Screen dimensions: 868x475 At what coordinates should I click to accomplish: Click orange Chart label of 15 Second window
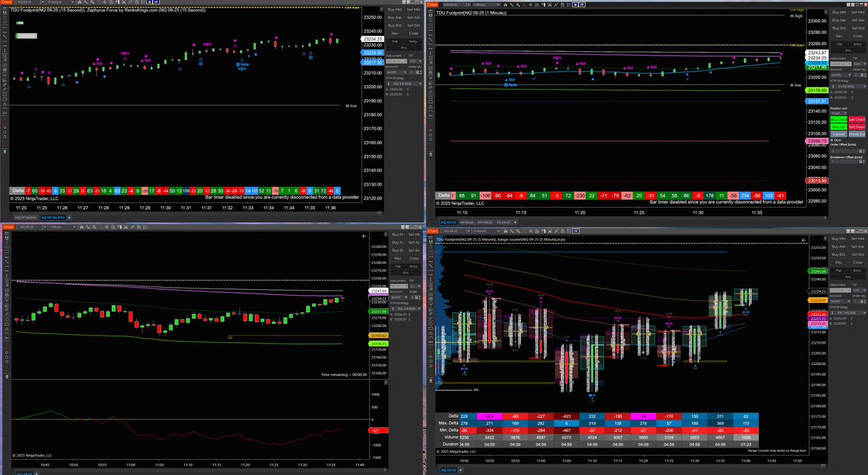[7, 3]
